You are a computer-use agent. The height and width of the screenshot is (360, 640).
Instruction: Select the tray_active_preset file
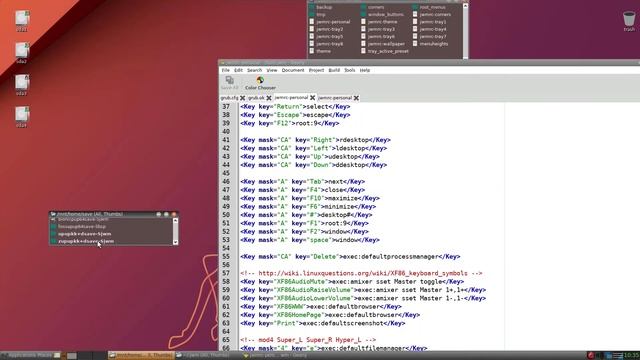[384, 51]
